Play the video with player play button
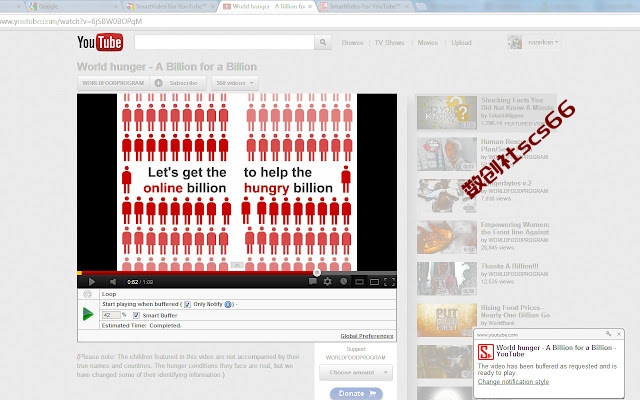The width and height of the screenshot is (640, 400). coord(91,282)
